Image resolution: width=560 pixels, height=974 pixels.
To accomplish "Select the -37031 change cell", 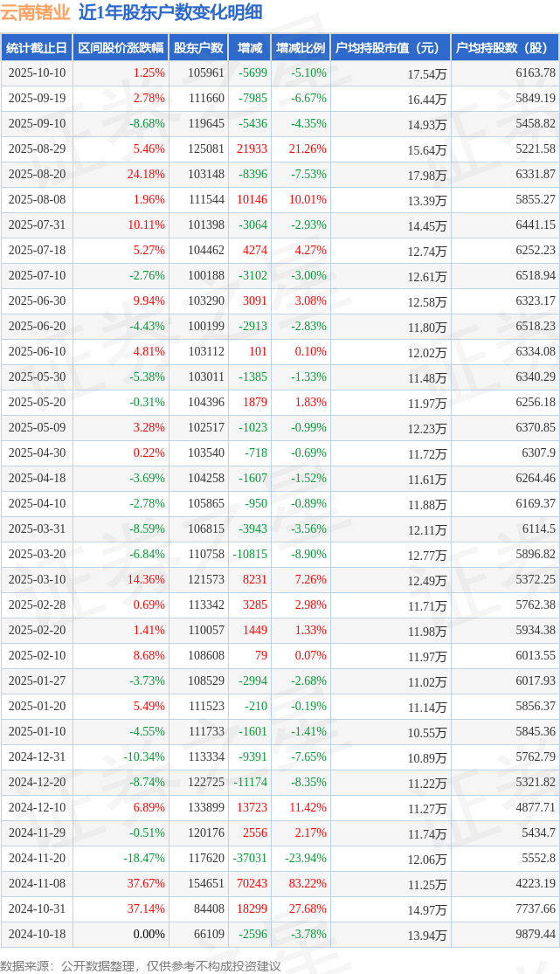I will pyautogui.click(x=250, y=859).
